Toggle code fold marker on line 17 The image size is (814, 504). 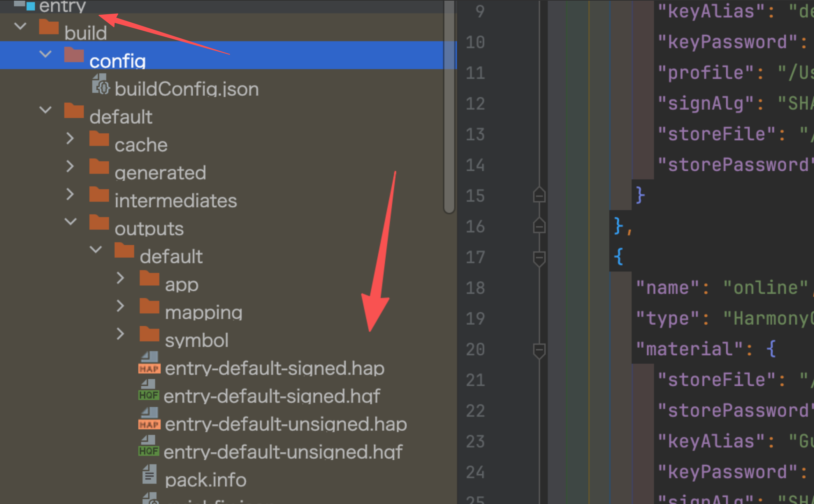click(x=539, y=259)
